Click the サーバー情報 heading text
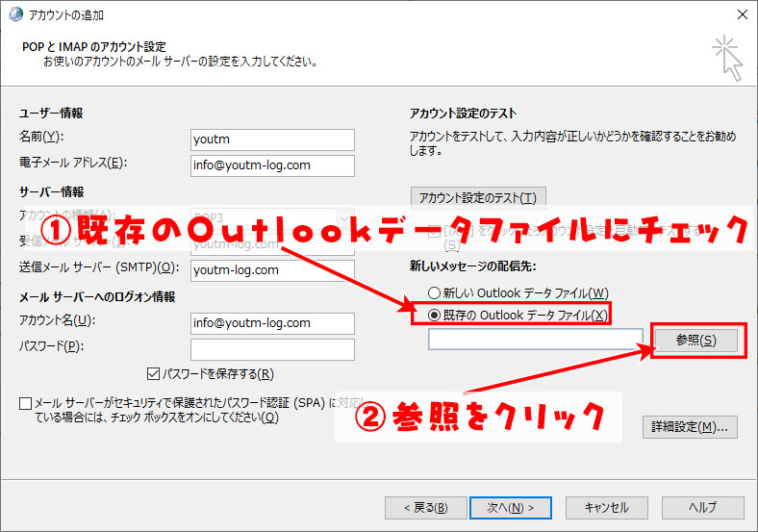The width and height of the screenshot is (758, 532). click(51, 192)
